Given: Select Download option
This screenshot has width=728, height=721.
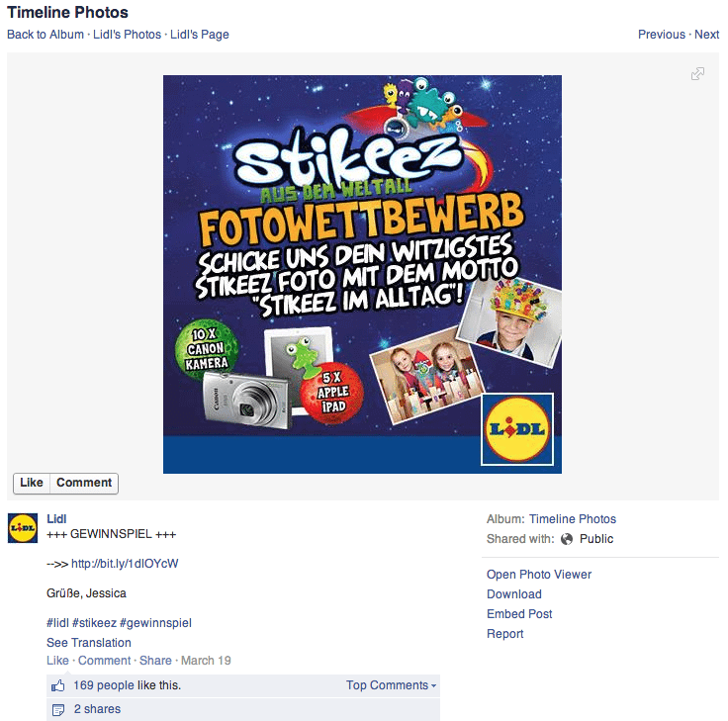Looking at the screenshot, I should (x=514, y=594).
